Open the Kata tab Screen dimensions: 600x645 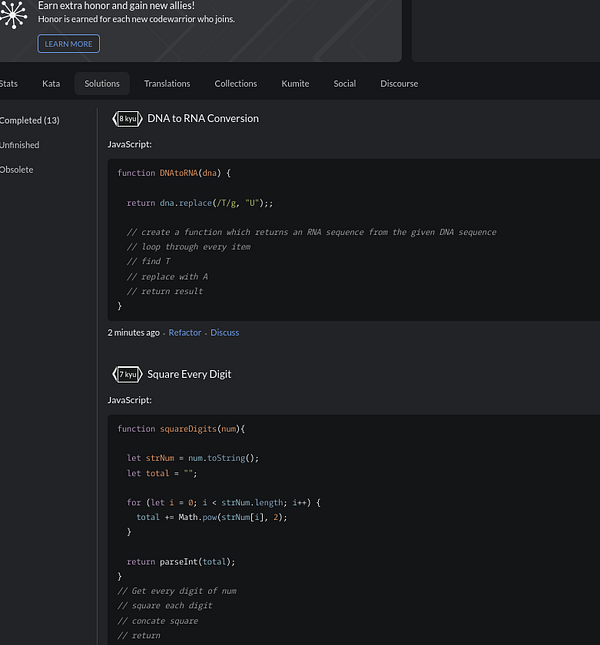coord(51,84)
